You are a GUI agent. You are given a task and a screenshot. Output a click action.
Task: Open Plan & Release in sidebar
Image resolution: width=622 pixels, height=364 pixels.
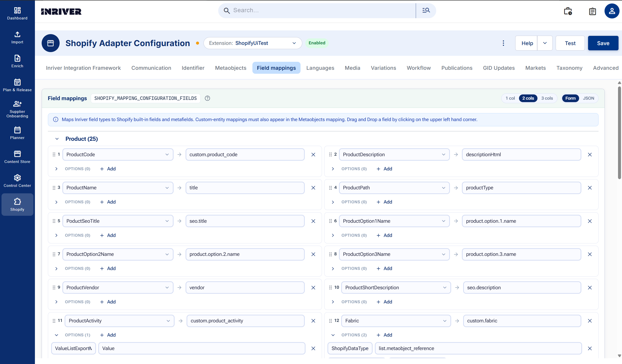tap(17, 85)
